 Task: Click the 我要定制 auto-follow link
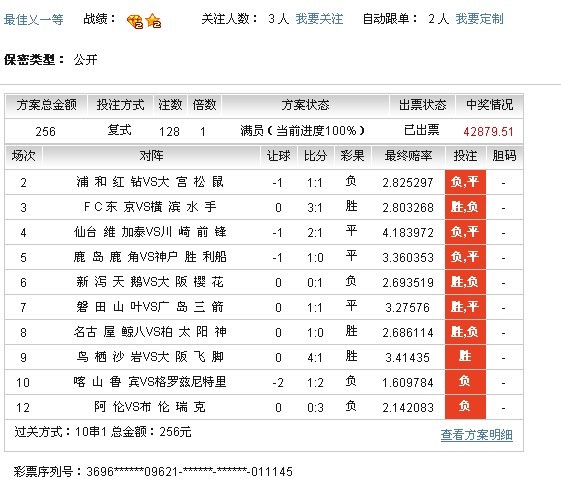click(x=479, y=19)
